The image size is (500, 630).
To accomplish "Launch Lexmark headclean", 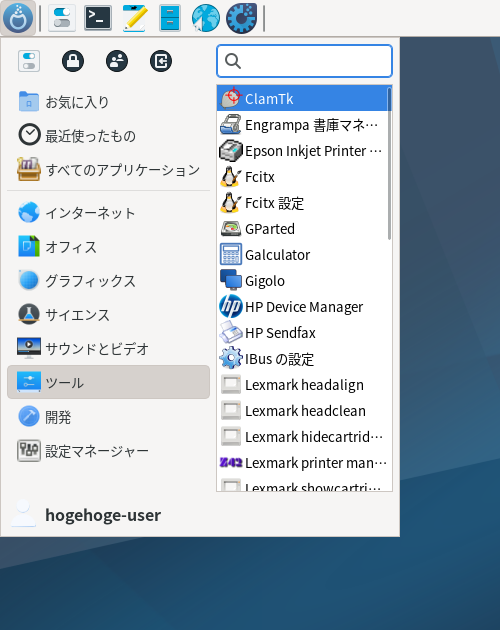I will 302,411.
